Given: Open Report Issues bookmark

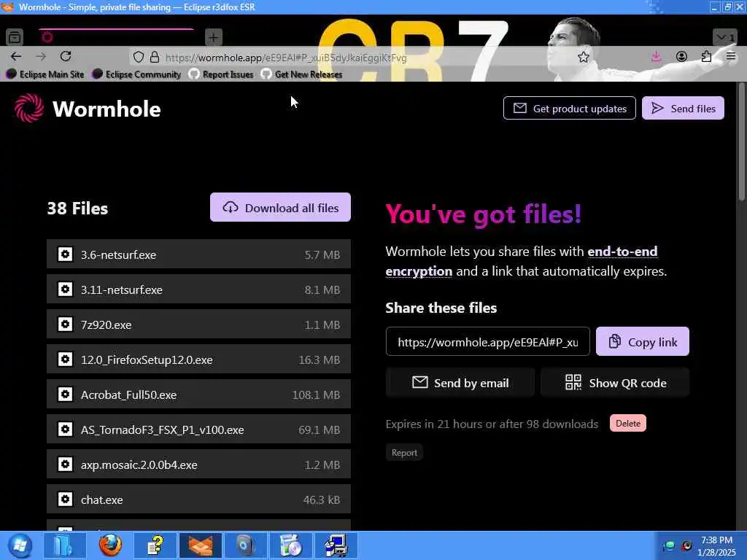Looking at the screenshot, I should [221, 74].
